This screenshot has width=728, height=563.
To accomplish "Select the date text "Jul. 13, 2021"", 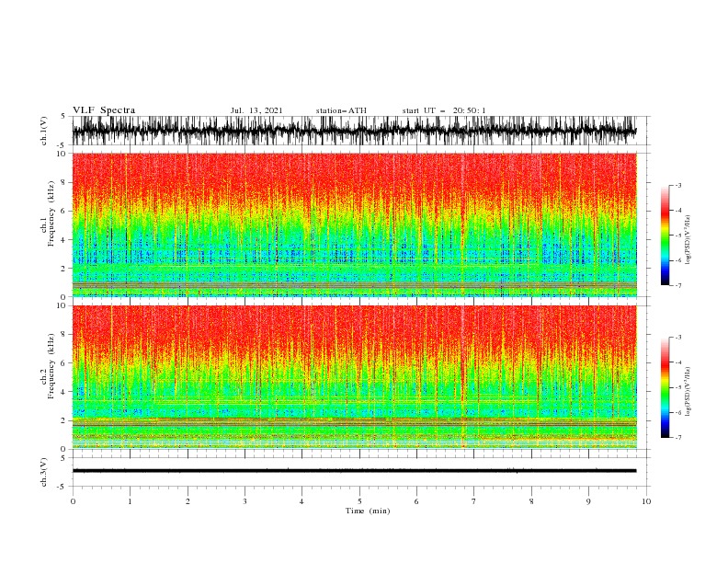I will (256, 110).
